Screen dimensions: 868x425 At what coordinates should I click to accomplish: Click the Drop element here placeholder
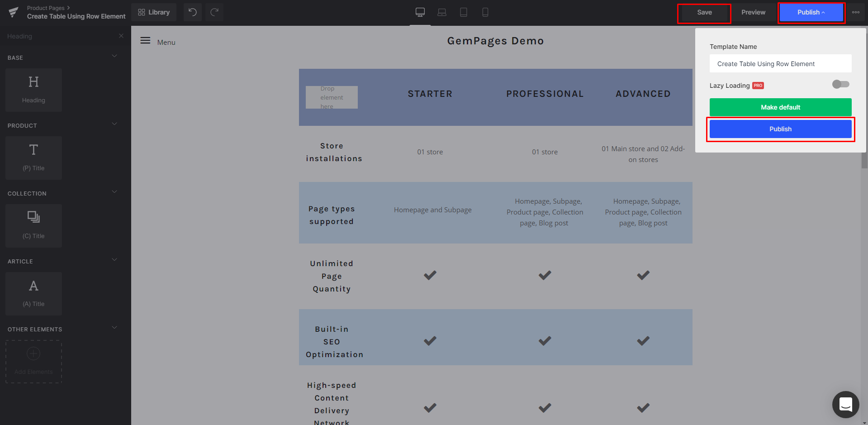[x=332, y=97]
